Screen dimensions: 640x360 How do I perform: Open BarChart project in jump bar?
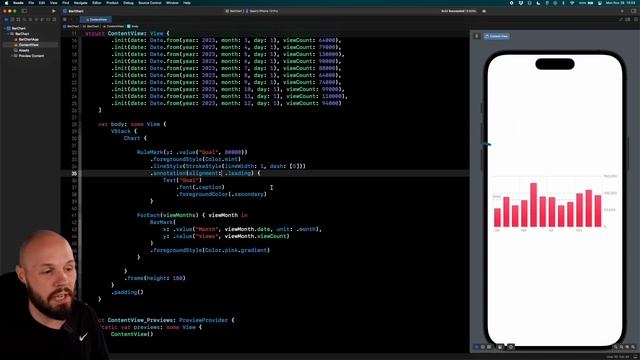pyautogui.click(x=71, y=26)
